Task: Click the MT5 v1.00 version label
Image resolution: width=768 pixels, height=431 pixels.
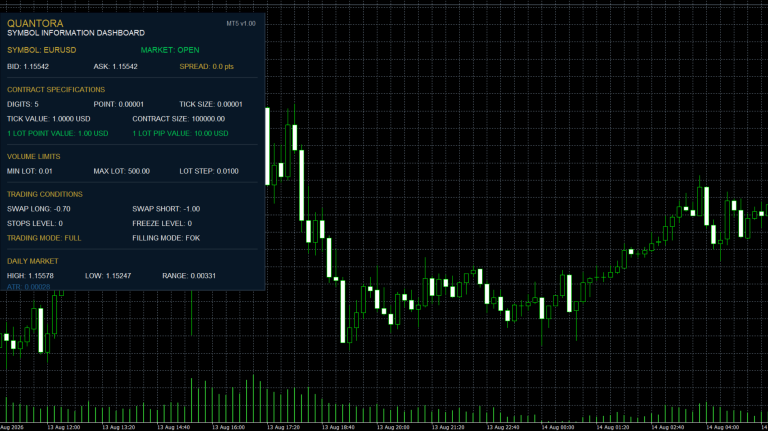Action: click(241, 24)
